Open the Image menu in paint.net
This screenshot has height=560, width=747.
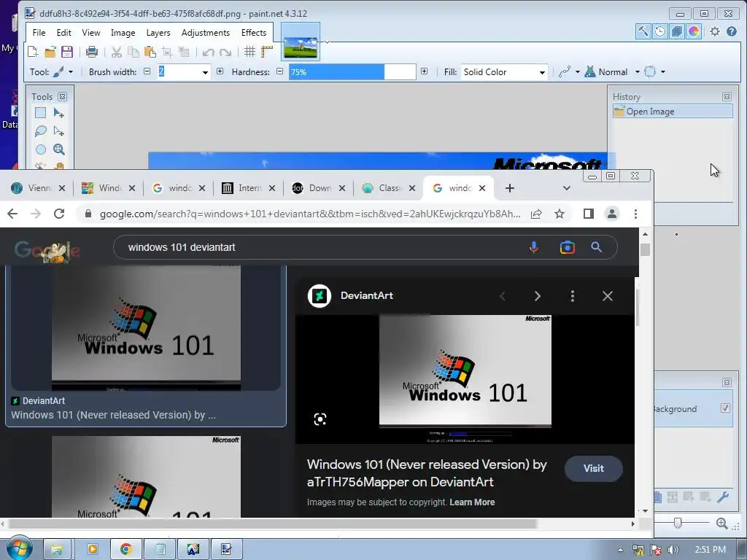(123, 33)
